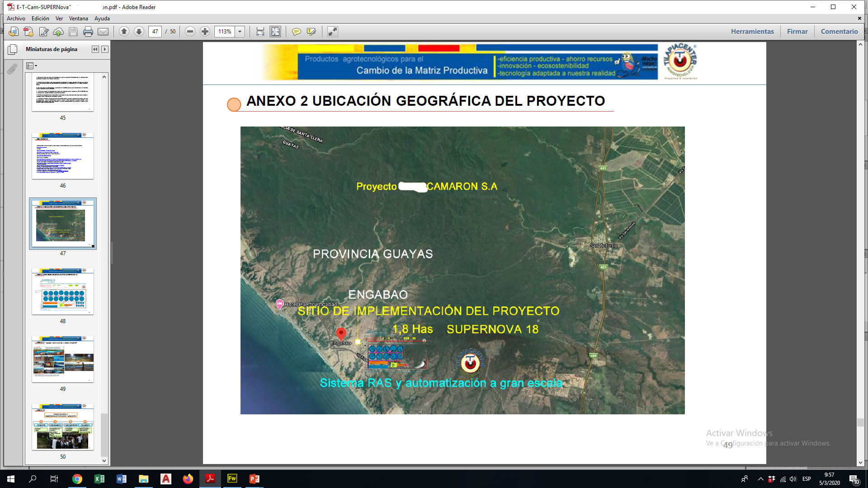
Task: Select page 48 thumbnail
Action: pos(63,291)
